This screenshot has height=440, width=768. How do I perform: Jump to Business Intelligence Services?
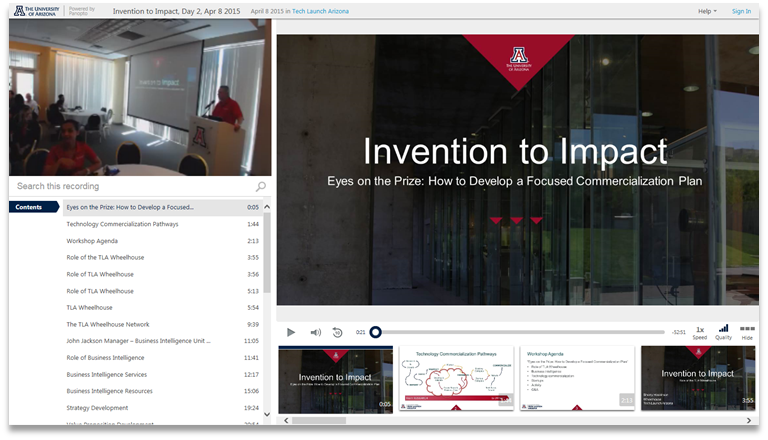[x=163, y=374]
